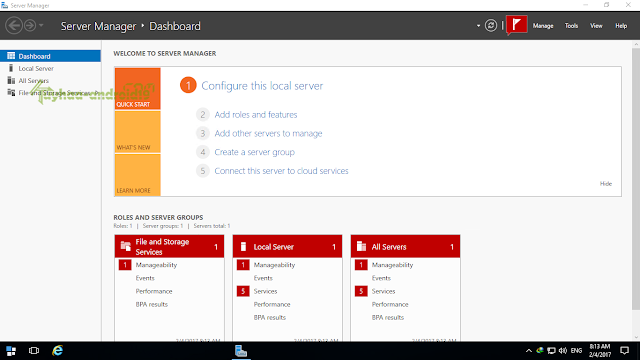The width and height of the screenshot is (640, 360).
Task: Hide the welcome tile
Action: (606, 184)
